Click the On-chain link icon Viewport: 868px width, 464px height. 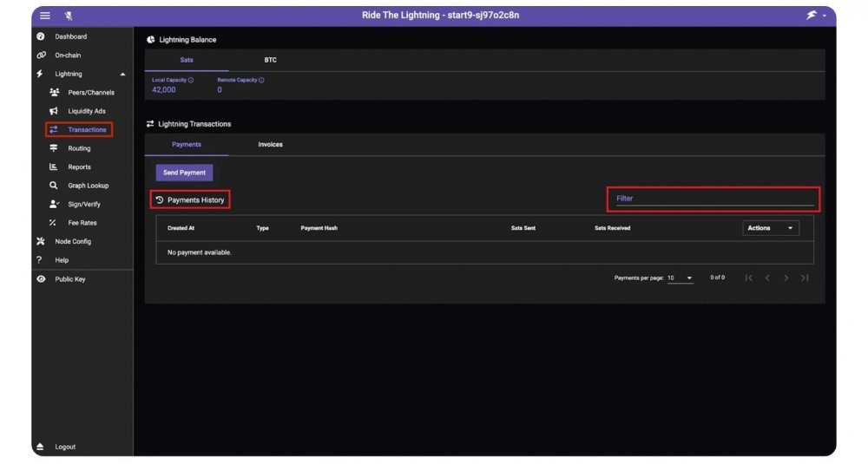click(41, 56)
